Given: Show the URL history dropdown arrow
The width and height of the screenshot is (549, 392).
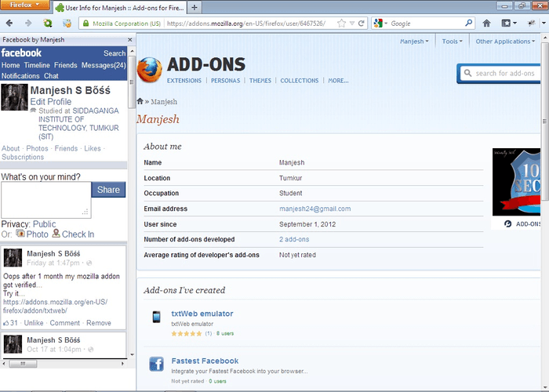Looking at the screenshot, I should (352, 24).
